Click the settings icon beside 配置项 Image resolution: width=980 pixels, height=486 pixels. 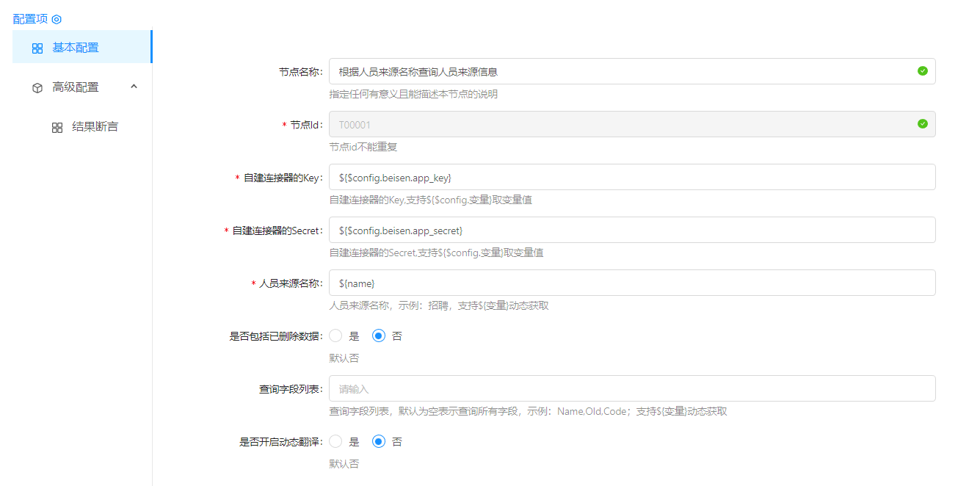(57, 19)
